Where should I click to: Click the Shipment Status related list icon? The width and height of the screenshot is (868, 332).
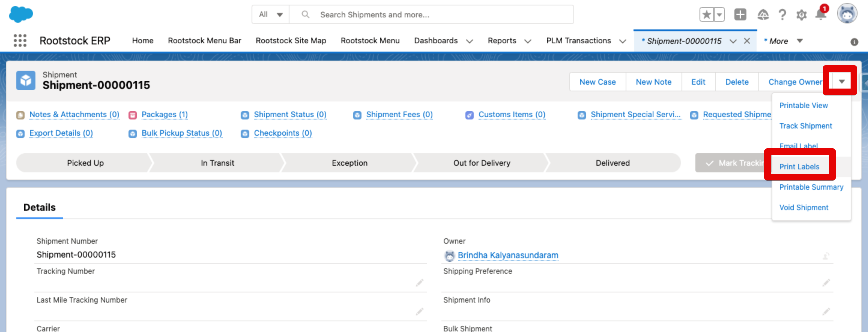(x=245, y=115)
